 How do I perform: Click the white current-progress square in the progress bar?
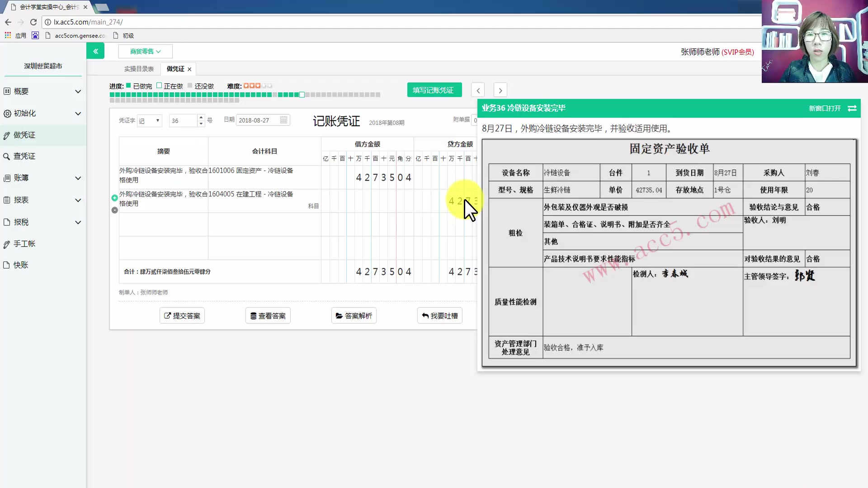[302, 94]
